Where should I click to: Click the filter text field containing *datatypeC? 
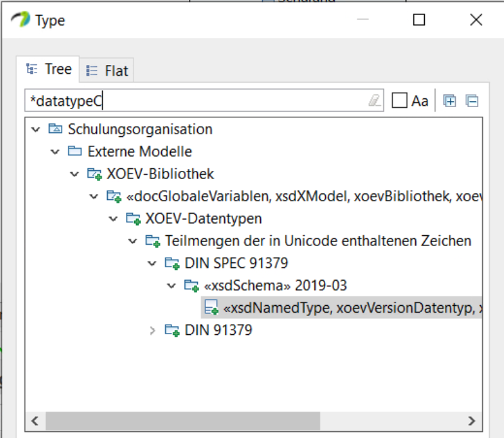pyautogui.click(x=204, y=101)
